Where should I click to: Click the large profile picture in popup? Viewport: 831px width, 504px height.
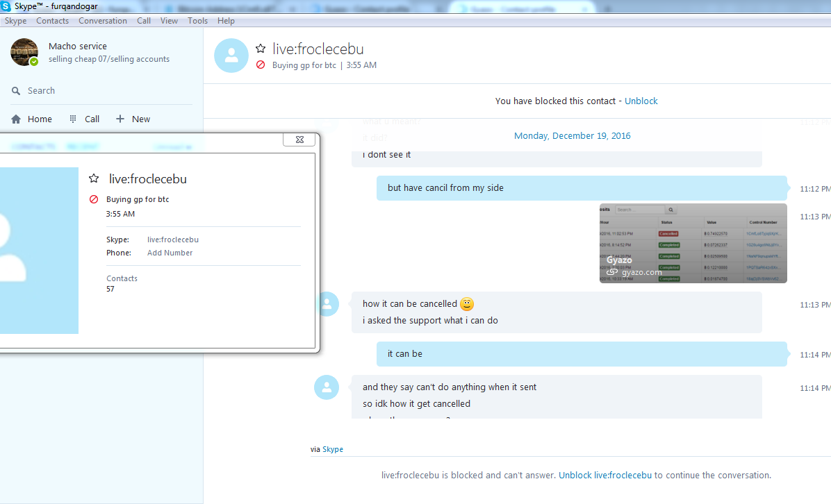tap(39, 251)
